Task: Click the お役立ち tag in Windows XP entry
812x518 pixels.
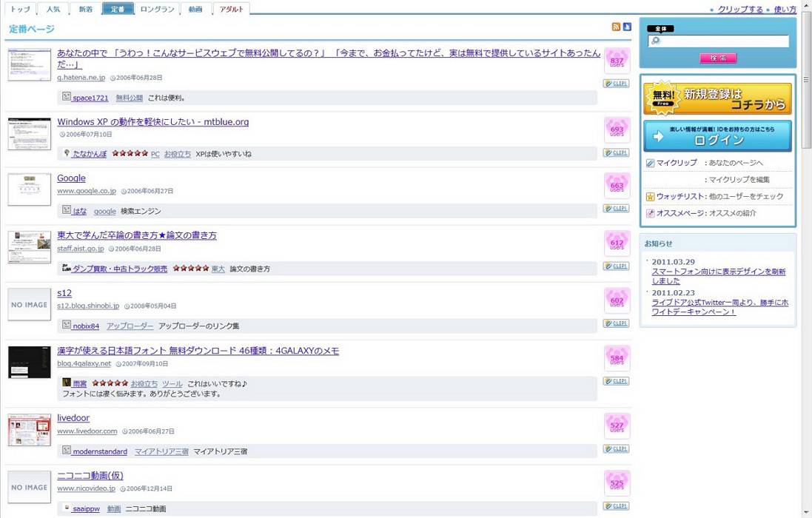Action: click(178, 154)
